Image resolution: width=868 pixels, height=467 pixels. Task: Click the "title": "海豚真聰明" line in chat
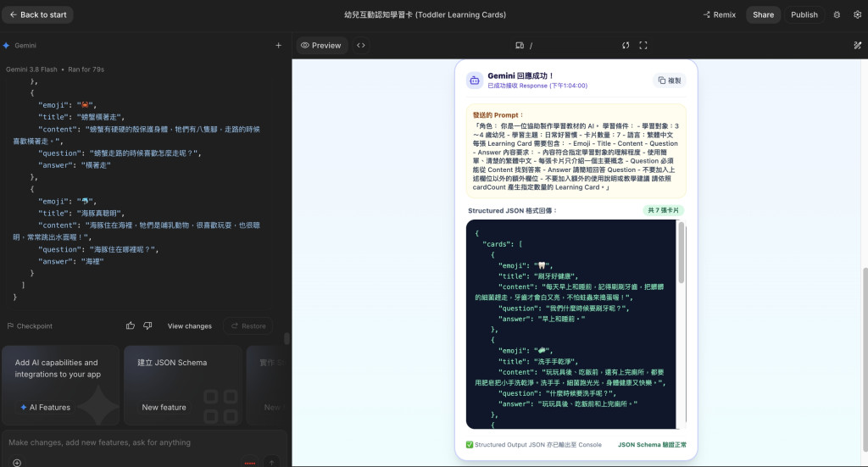[x=81, y=213]
